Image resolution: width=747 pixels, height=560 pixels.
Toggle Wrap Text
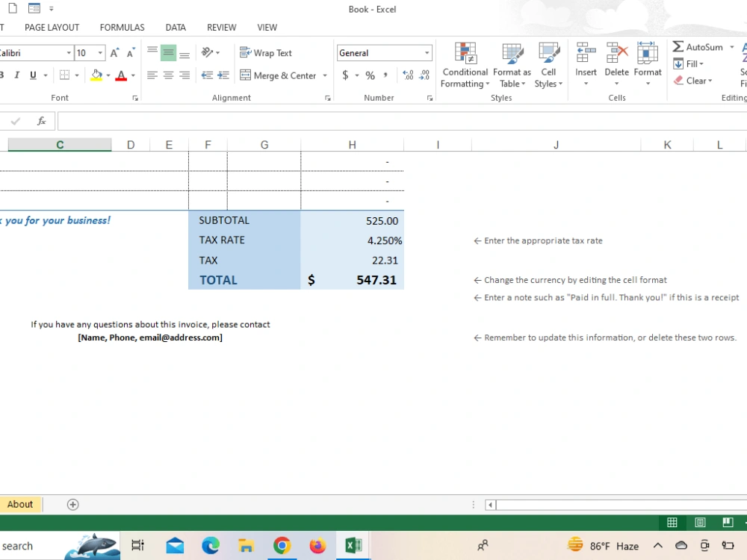click(266, 53)
